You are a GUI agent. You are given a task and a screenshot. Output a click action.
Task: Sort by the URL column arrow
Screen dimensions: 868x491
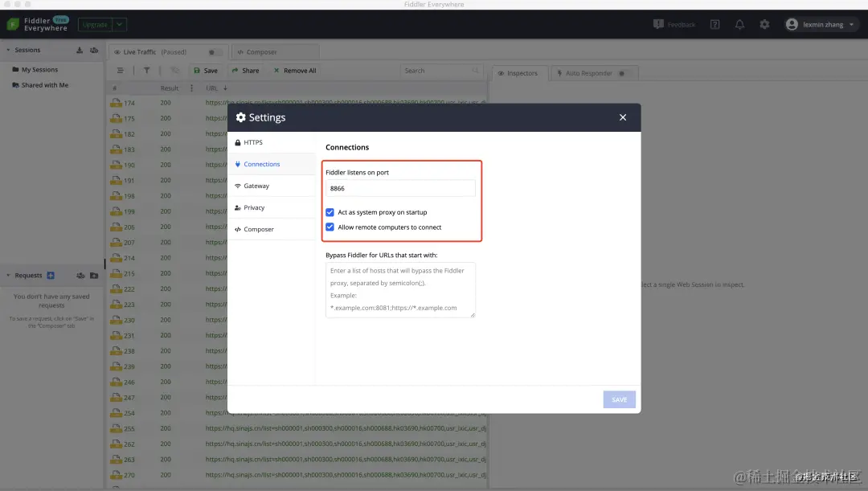tap(225, 88)
